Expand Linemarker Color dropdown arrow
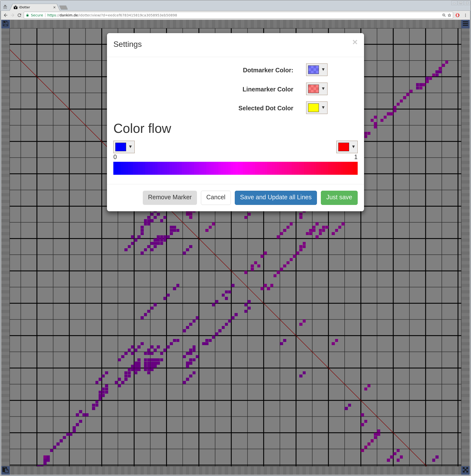471x476 pixels. [x=323, y=89]
